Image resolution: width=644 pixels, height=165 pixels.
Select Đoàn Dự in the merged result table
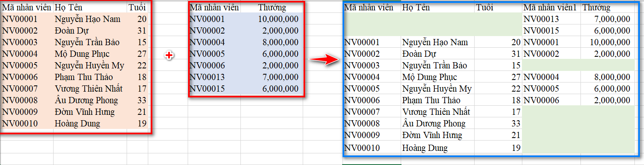[x=419, y=54]
